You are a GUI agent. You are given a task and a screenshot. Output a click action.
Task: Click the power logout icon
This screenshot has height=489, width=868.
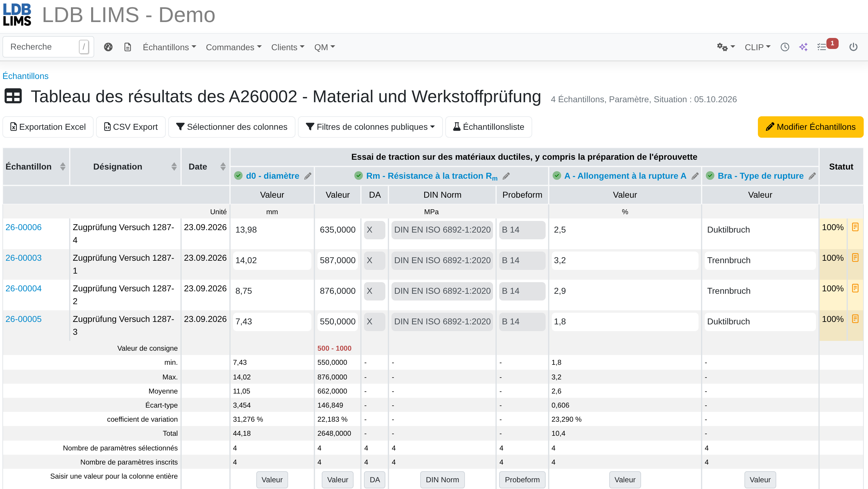click(x=853, y=47)
